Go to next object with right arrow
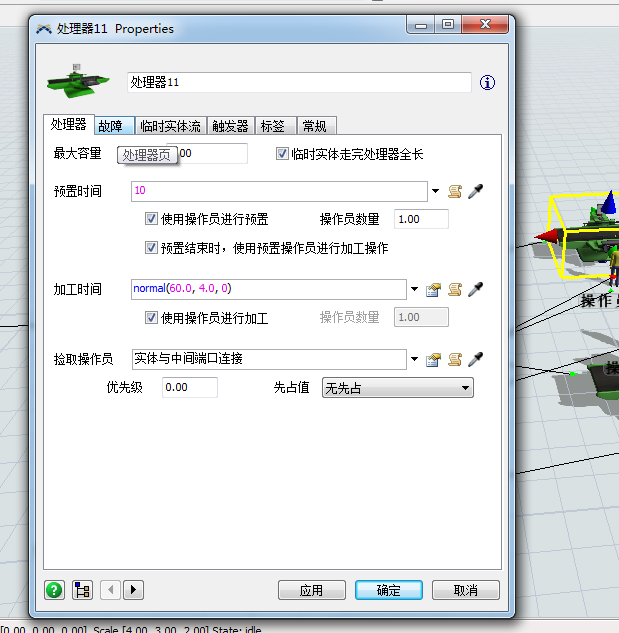619x633 pixels. 133,590
